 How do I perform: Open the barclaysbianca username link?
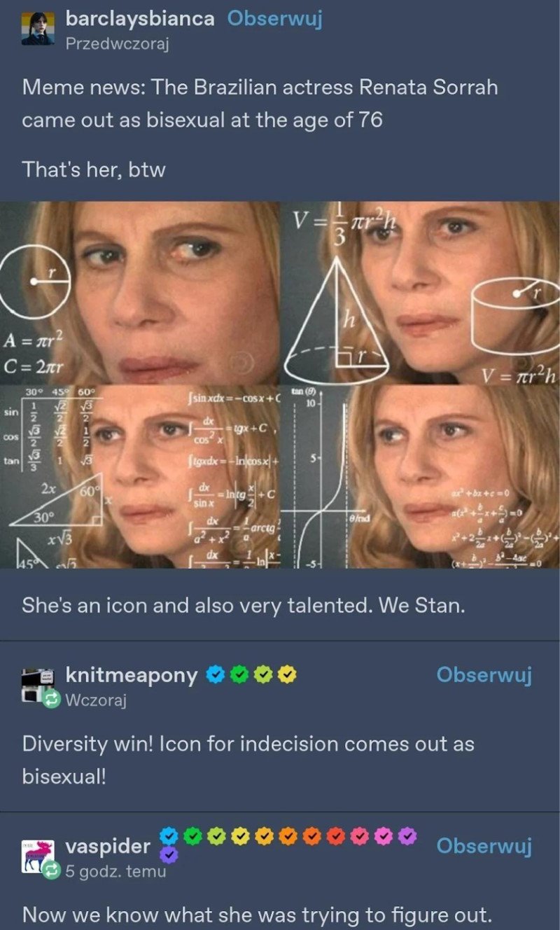click(x=140, y=19)
